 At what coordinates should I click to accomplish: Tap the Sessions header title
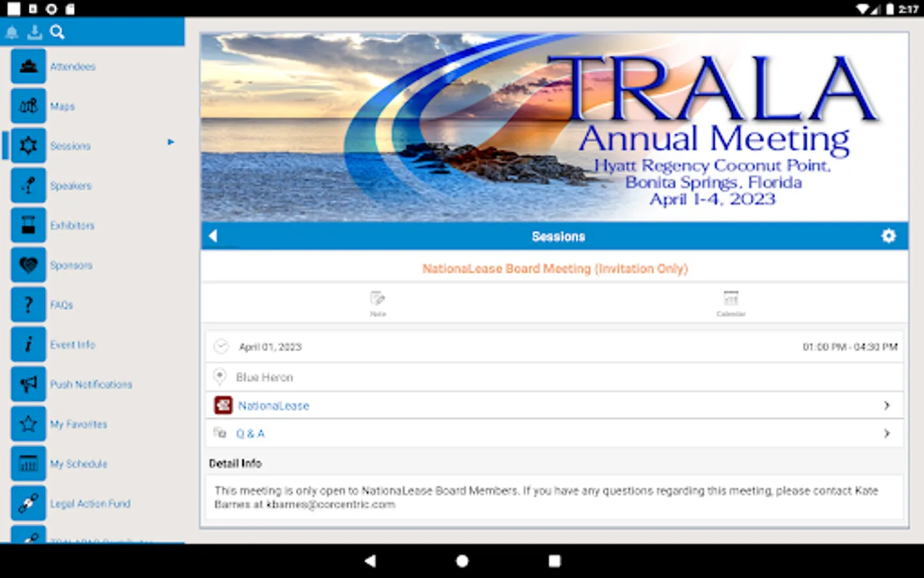pyautogui.click(x=558, y=236)
